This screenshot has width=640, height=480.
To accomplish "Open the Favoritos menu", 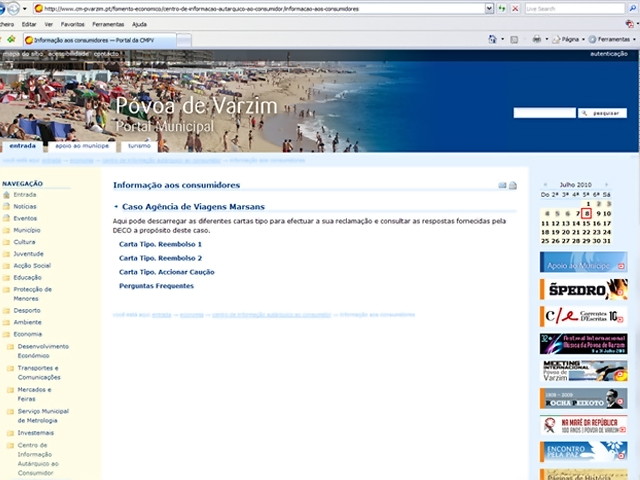I will [x=73, y=24].
